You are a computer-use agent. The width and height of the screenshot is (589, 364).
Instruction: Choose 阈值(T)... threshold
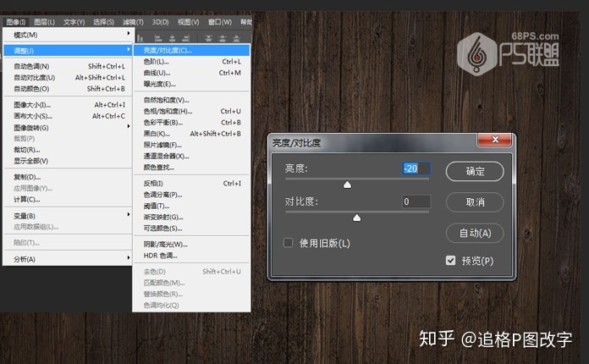(x=191, y=206)
